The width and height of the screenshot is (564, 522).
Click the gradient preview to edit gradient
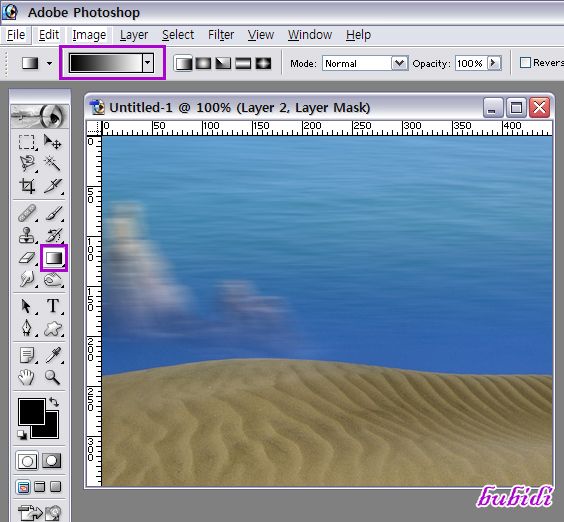(106, 63)
